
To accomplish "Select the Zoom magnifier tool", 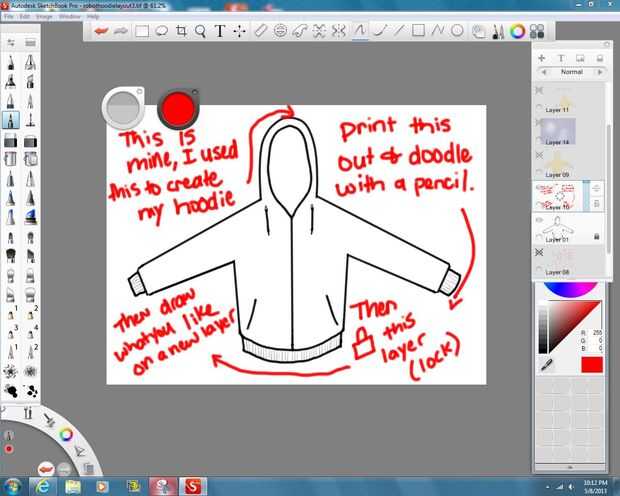I will coord(200,31).
